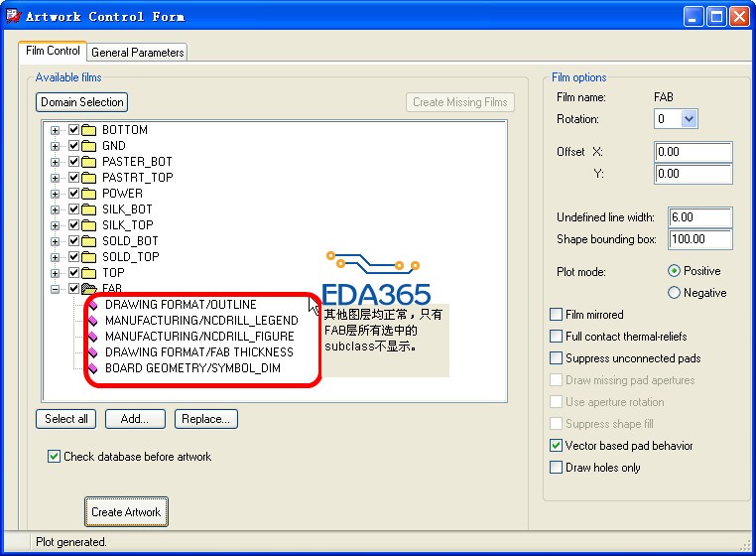756x556 pixels.
Task: Maximize the Artwork Control Form window
Action: pyautogui.click(x=717, y=17)
